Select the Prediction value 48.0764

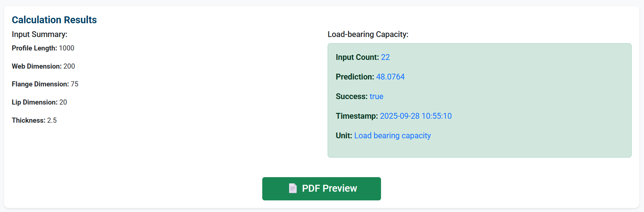tap(390, 77)
